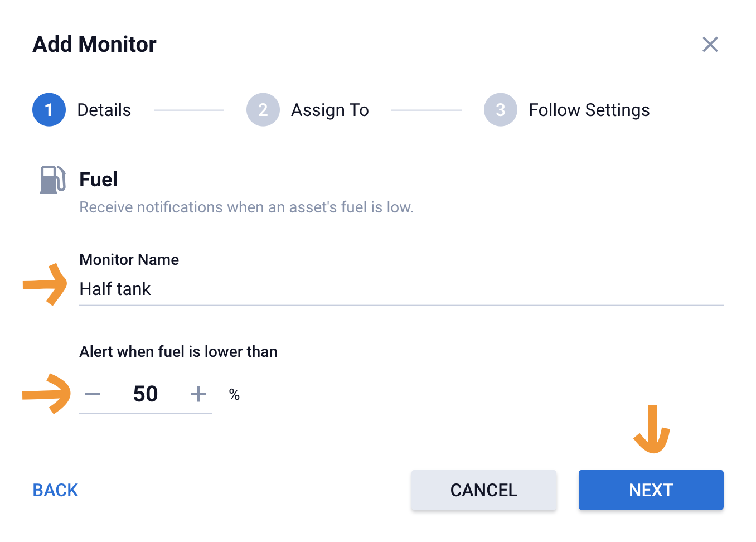This screenshot has height=542, width=756.
Task: Click the step 1 circle icon
Action: click(49, 110)
